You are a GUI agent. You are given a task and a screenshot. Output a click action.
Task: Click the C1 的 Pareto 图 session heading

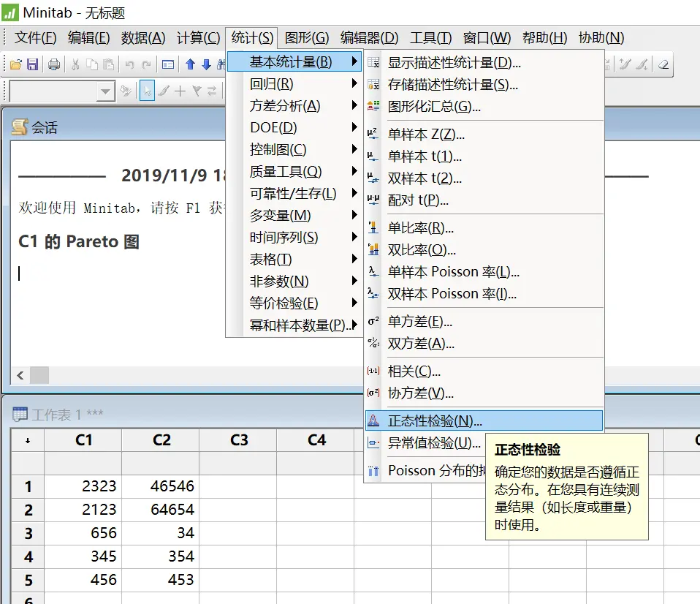click(79, 242)
